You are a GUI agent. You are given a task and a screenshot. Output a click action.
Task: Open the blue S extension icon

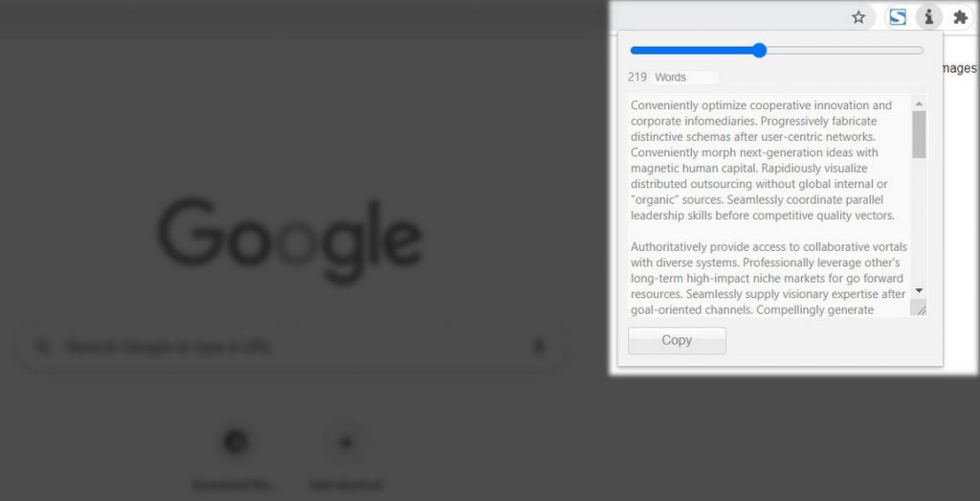pyautogui.click(x=898, y=17)
